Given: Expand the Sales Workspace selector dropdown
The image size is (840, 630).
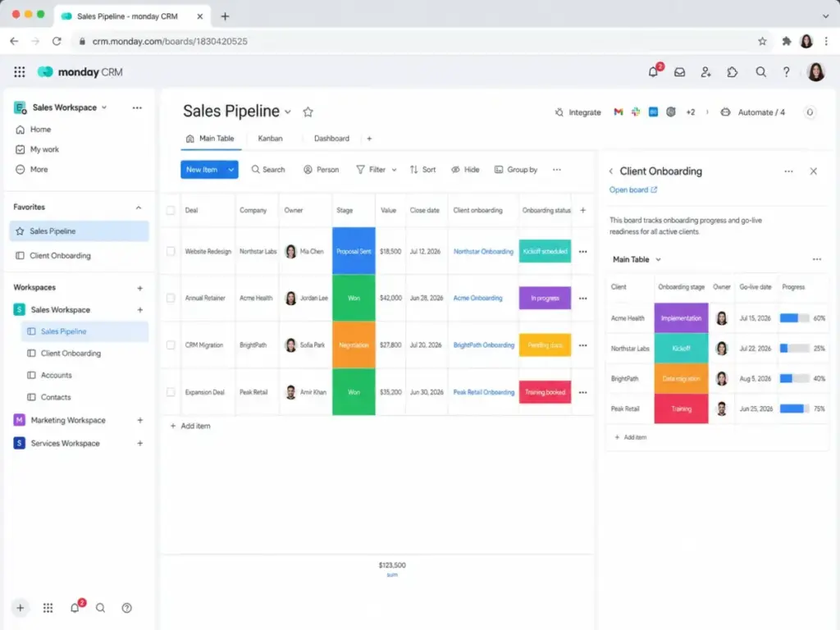Looking at the screenshot, I should click(x=104, y=107).
